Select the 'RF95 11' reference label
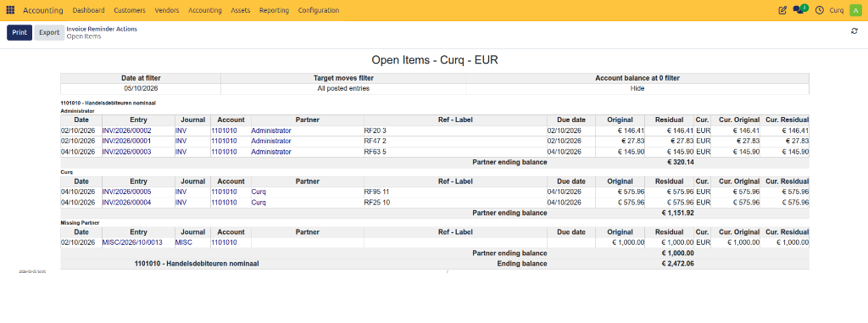 click(x=376, y=192)
